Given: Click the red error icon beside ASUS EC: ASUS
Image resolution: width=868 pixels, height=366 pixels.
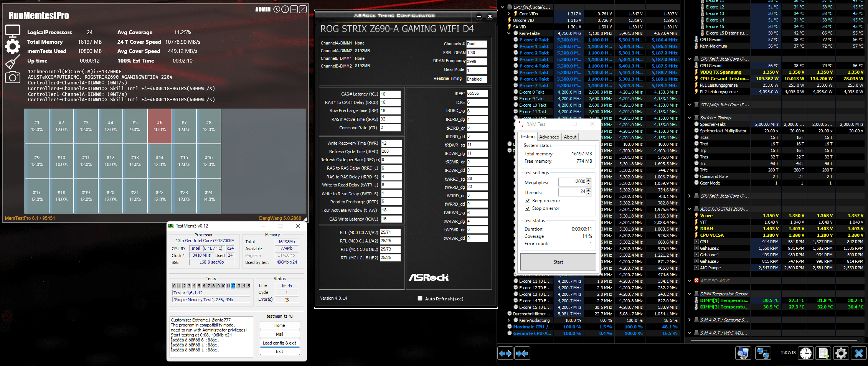Looking at the screenshot, I should [696, 281].
